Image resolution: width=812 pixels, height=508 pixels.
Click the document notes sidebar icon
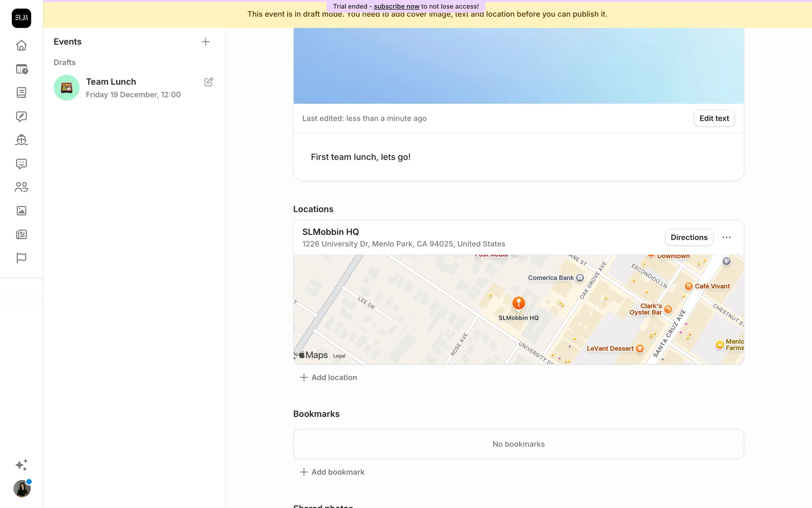pos(21,93)
